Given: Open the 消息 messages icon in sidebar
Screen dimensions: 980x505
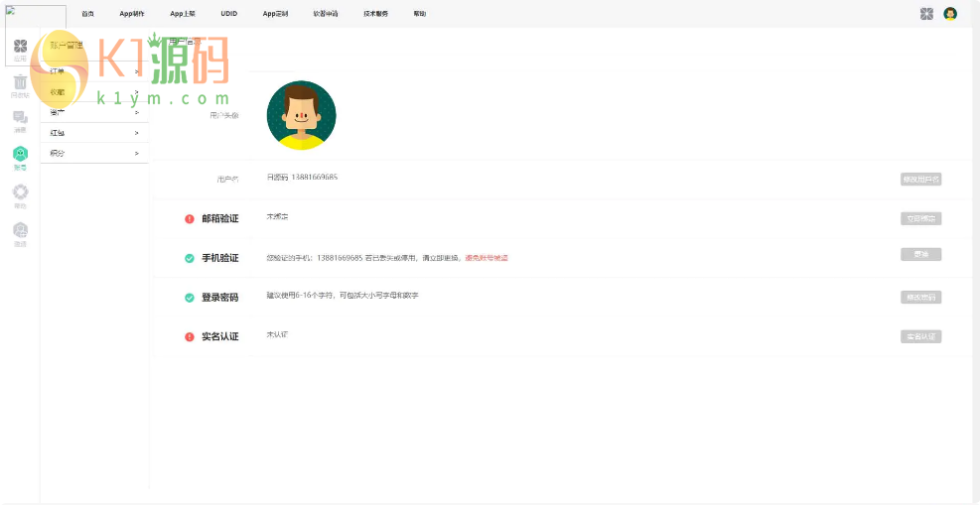Looking at the screenshot, I should pyautogui.click(x=20, y=117).
